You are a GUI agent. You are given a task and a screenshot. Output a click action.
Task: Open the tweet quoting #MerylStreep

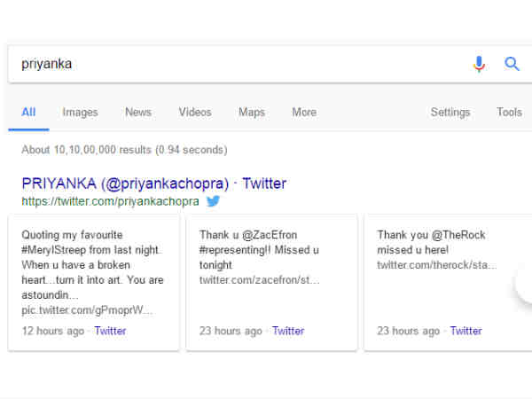[93, 266]
